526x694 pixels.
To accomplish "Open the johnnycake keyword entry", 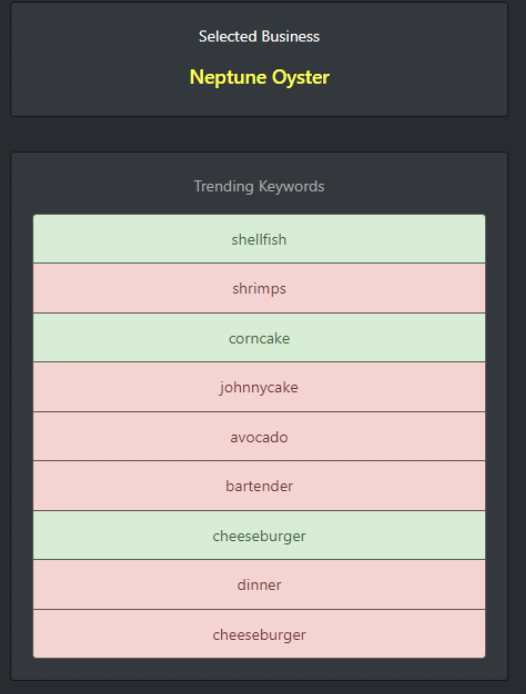I will point(259,387).
